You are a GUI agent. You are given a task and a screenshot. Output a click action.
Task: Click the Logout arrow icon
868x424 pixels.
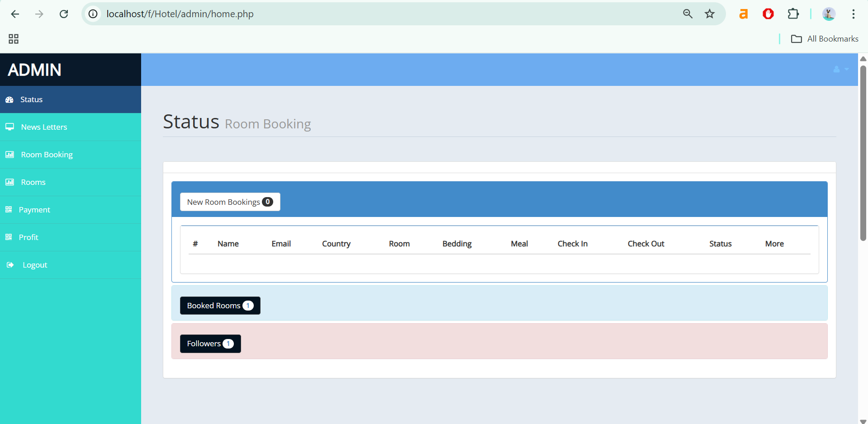pos(10,265)
